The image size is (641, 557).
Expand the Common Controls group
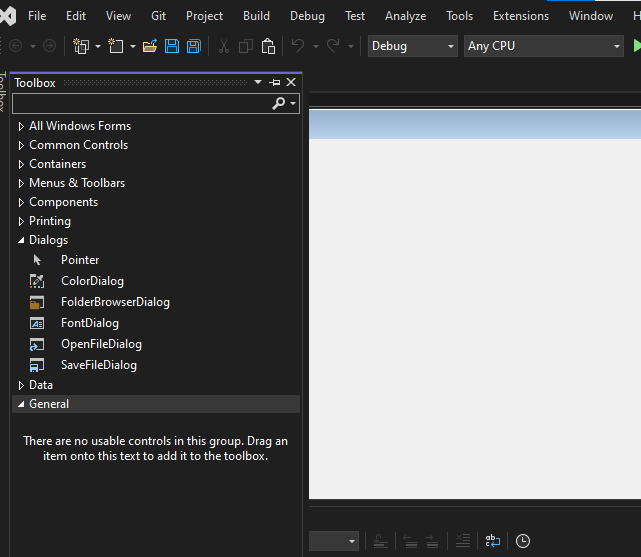click(21, 145)
